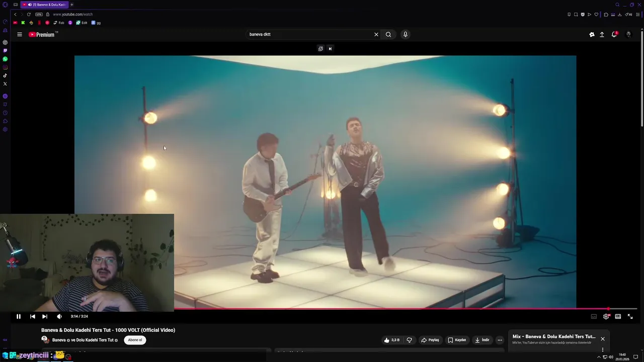Viewport: 644px width, 362px height.
Task: Subscribe with Abone ol button
Action: 135,340
